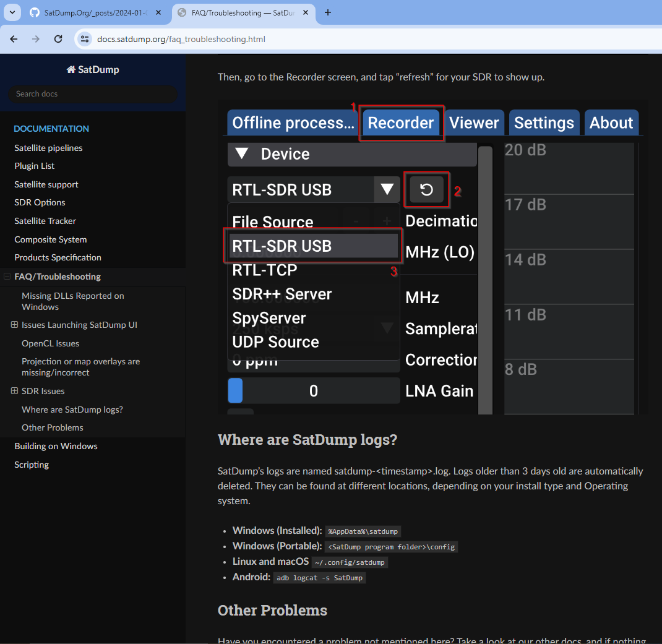
Task: Go forward in browser history
Action: (x=36, y=39)
